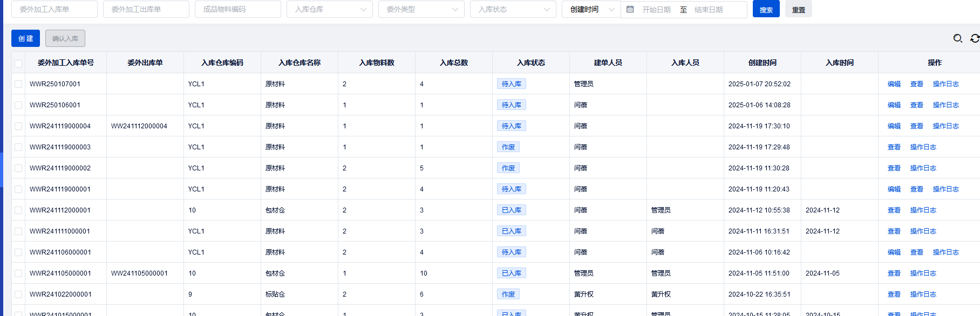The height and width of the screenshot is (316, 980).
Task: Click 查看 for row WWR241119000004
Action: (x=917, y=126)
